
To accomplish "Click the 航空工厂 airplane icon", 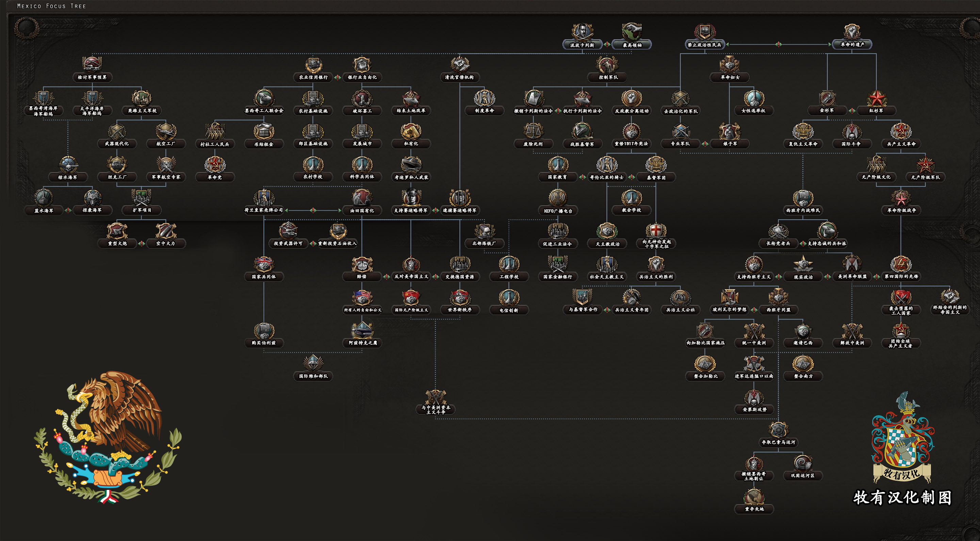I will pos(166,131).
